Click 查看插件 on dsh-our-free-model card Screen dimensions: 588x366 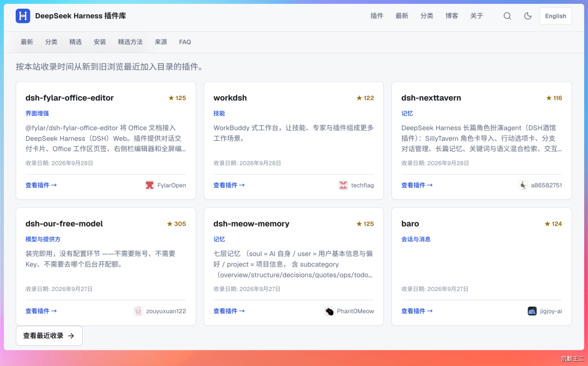41,311
